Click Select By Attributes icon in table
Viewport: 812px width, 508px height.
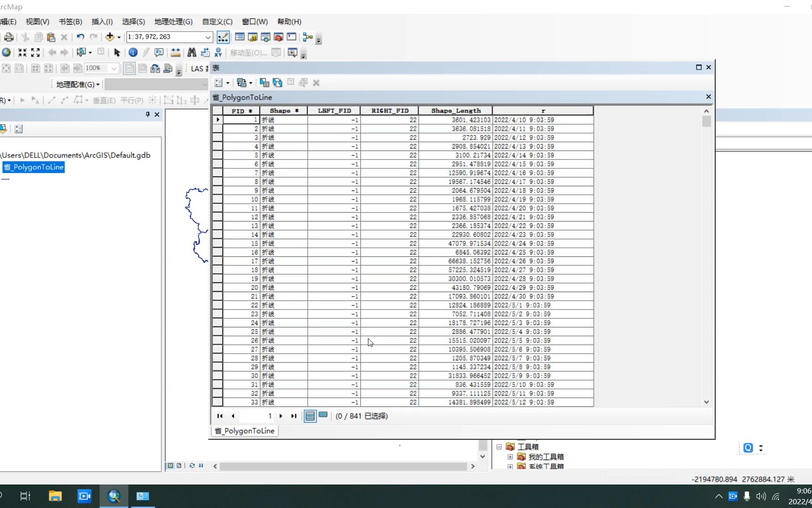click(x=265, y=83)
